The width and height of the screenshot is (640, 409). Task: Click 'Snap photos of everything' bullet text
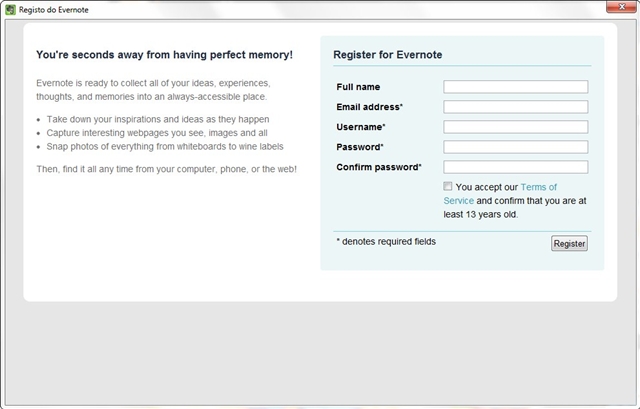[x=165, y=147]
